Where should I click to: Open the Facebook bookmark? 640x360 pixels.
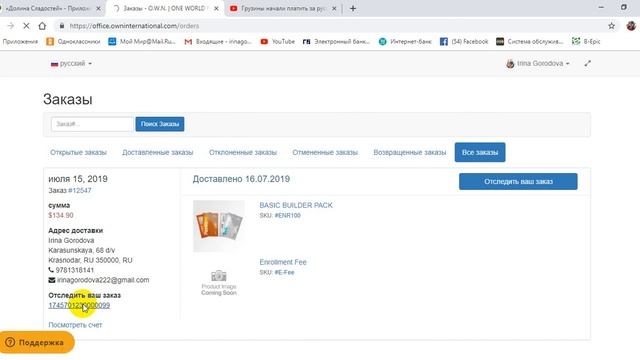tap(464, 42)
